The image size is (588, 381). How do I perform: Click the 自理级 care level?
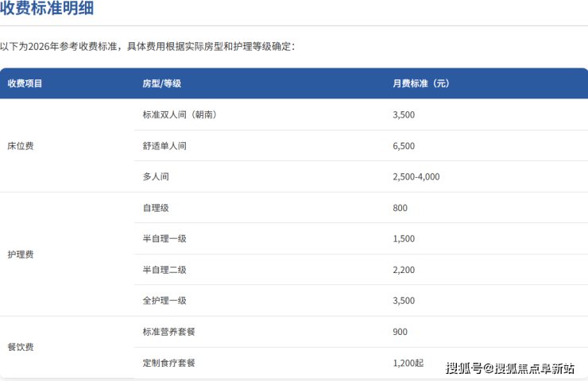click(x=156, y=208)
